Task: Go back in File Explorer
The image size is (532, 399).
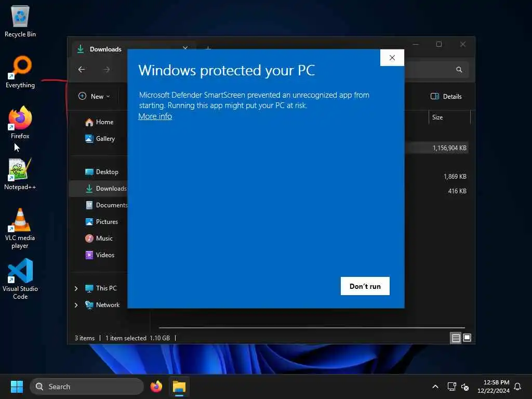Action: [x=82, y=70]
